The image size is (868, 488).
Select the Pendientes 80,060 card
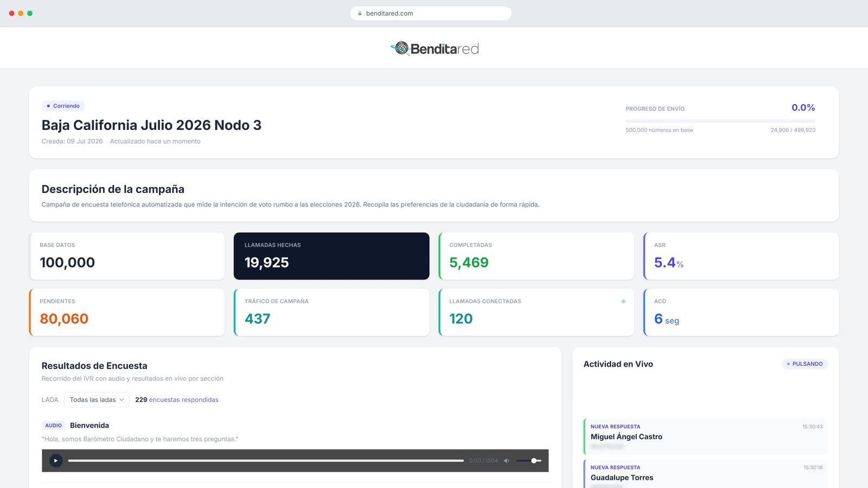coord(127,312)
